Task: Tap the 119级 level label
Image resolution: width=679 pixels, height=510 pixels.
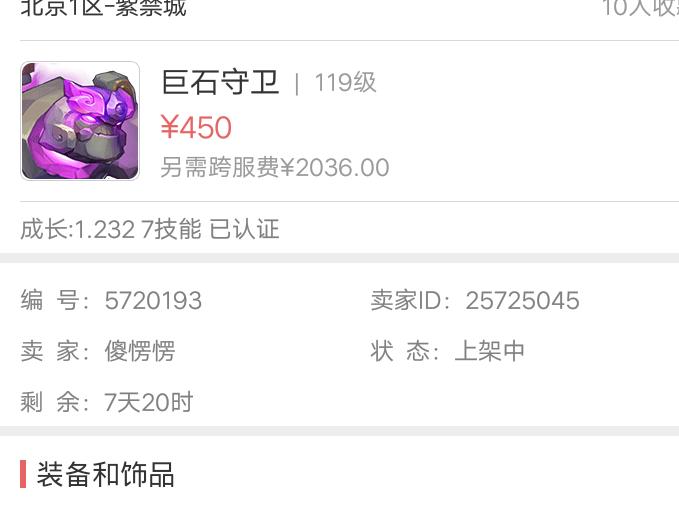Action: pyautogui.click(x=345, y=82)
